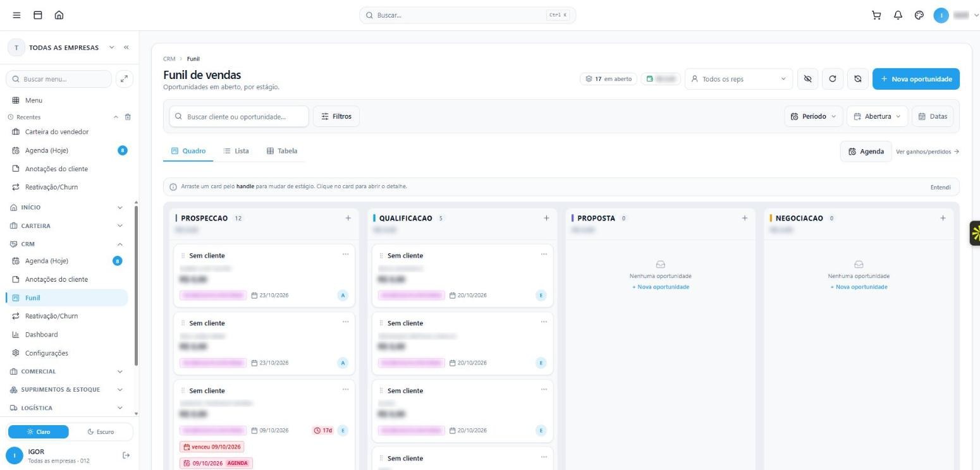Image resolution: width=980 pixels, height=470 pixels.
Task: Clear recent items with trash icon
Action: tap(128, 117)
